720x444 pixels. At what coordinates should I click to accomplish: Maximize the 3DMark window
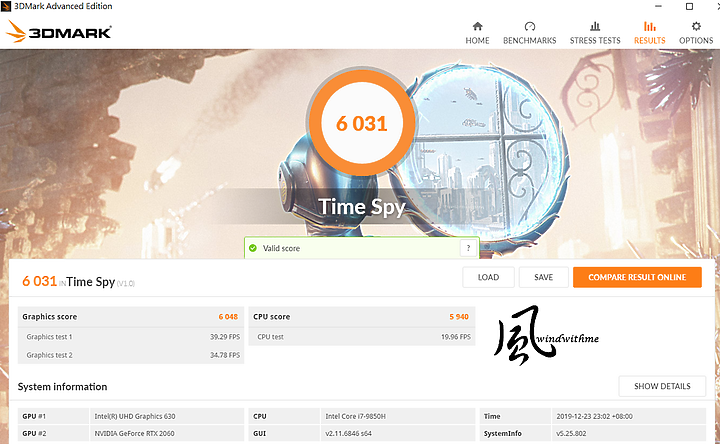pyautogui.click(x=689, y=6)
